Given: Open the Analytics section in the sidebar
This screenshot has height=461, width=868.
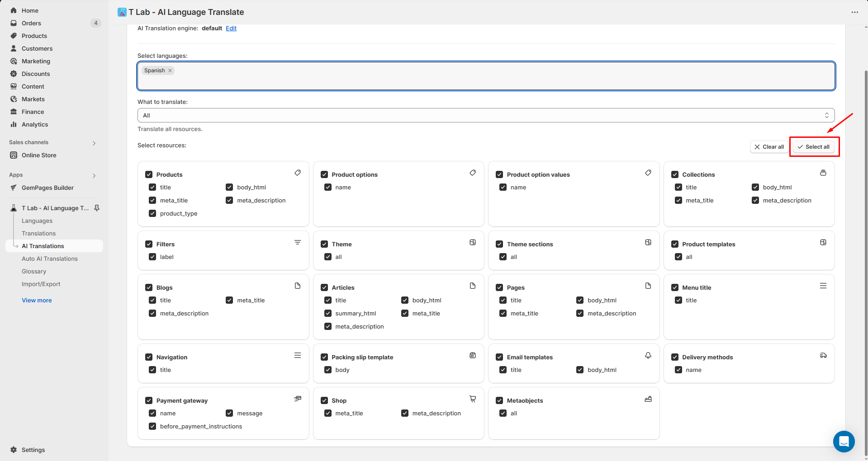Looking at the screenshot, I should tap(34, 124).
